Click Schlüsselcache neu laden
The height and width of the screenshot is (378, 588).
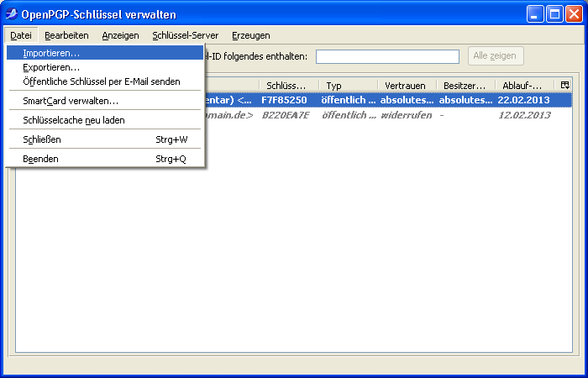105,120
